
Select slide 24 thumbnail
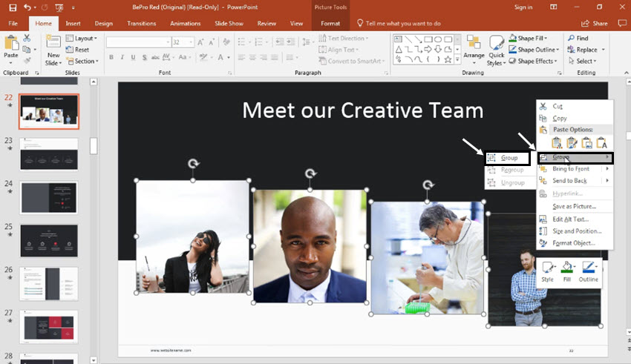pyautogui.click(x=48, y=197)
